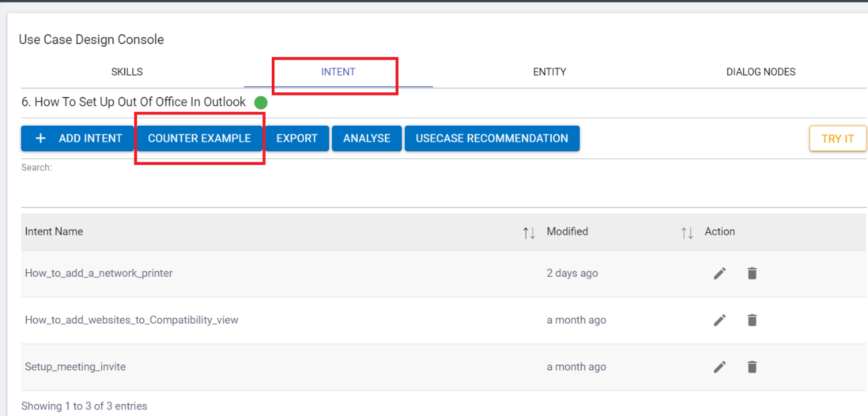The width and height of the screenshot is (868, 416).
Task: Edit the Setup_meeting_invite intent
Action: click(719, 367)
